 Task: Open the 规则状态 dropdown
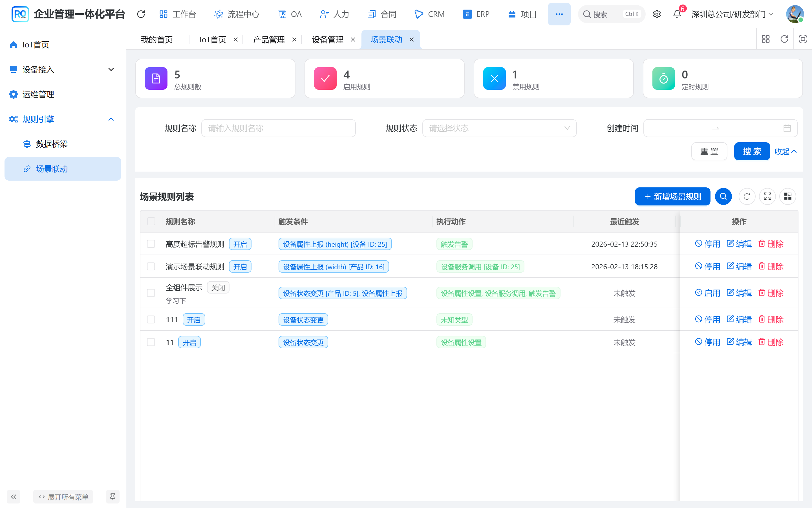point(499,128)
